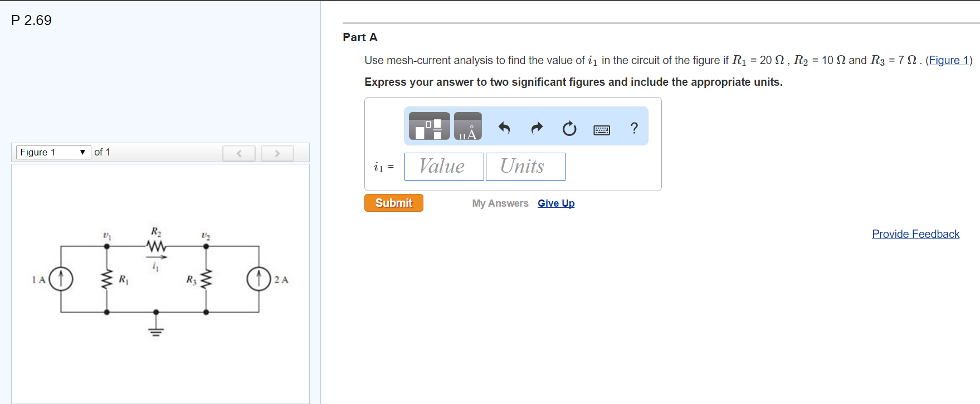The image size is (980, 404).
Task: Click the undo arrow in the answer toolbar
Action: (504, 128)
